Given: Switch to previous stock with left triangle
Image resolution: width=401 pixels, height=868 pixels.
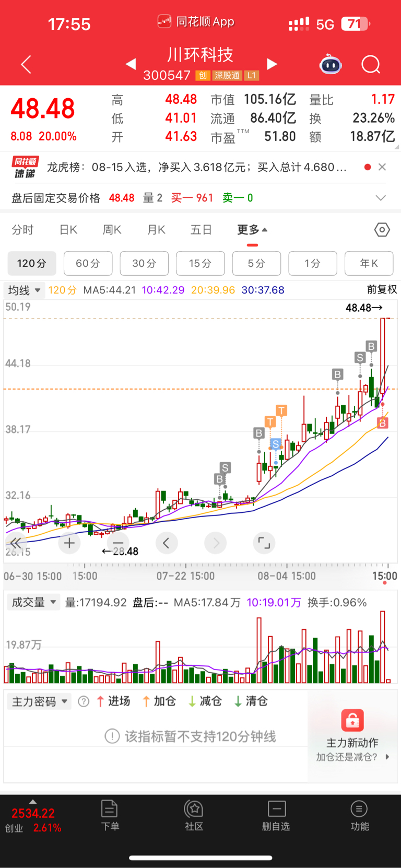Looking at the screenshot, I should 131,64.
